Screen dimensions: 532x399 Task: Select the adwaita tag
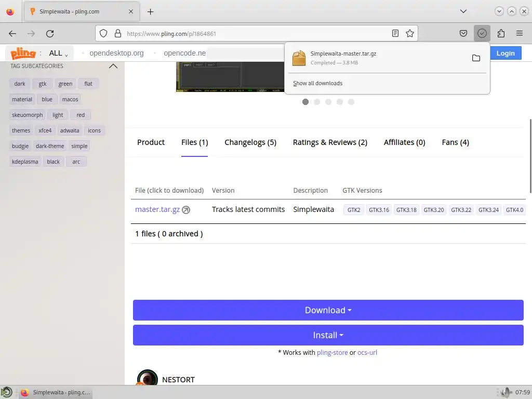[x=70, y=130]
